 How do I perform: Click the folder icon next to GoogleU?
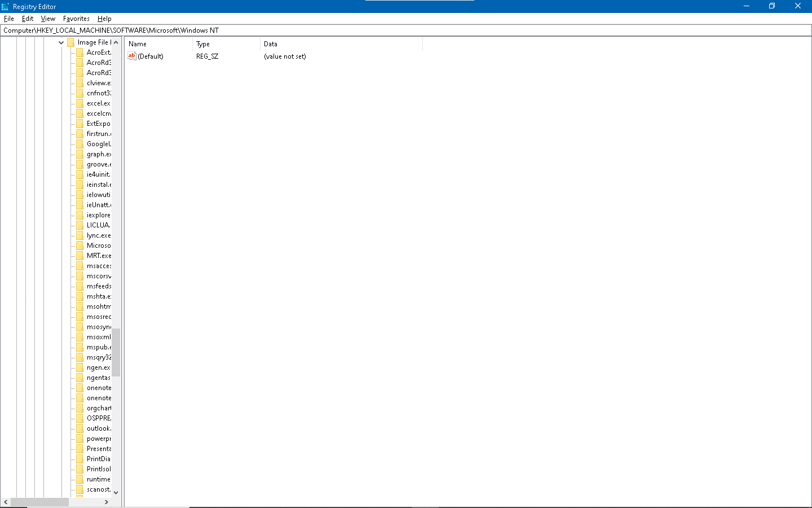[x=80, y=144]
